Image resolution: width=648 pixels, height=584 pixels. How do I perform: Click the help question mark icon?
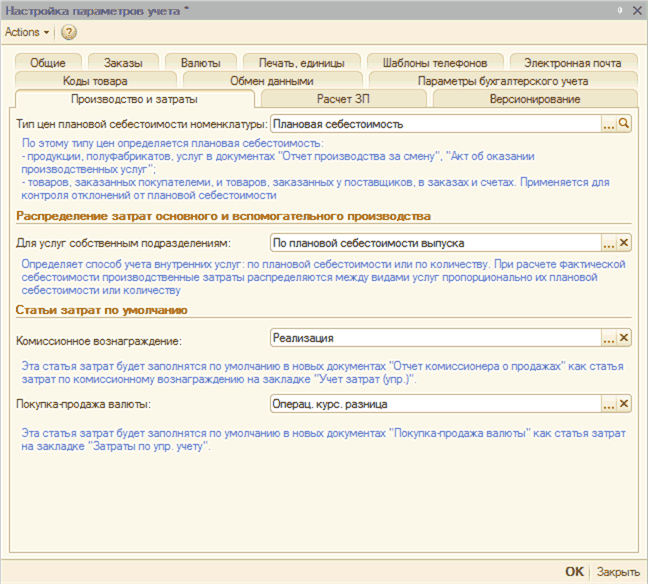click(x=69, y=32)
